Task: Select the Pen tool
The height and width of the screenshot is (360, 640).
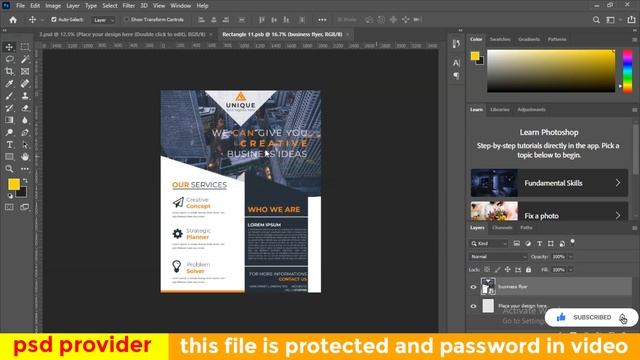Action: coord(25,132)
